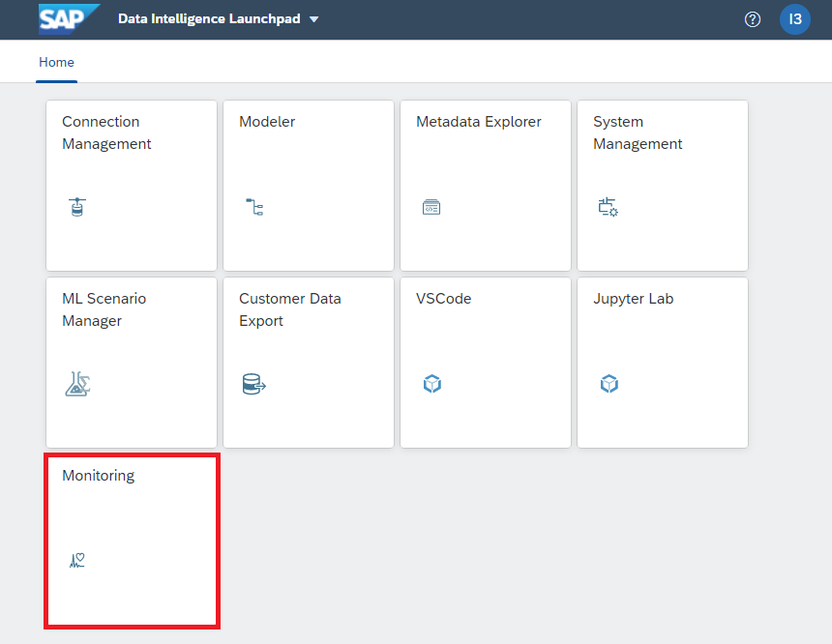
Task: Open the I3 user profile menu
Action: (795, 19)
